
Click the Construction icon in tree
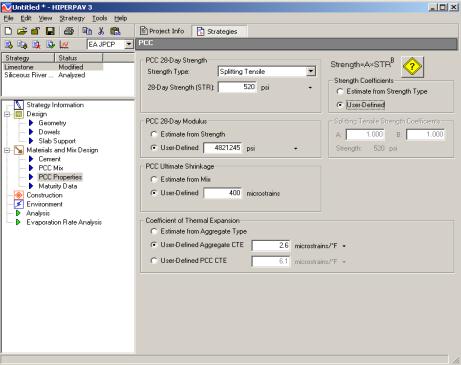(x=19, y=195)
